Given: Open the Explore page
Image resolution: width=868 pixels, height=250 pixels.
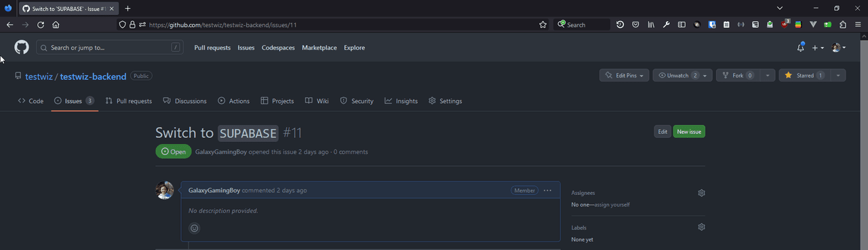Looking at the screenshot, I should 354,48.
